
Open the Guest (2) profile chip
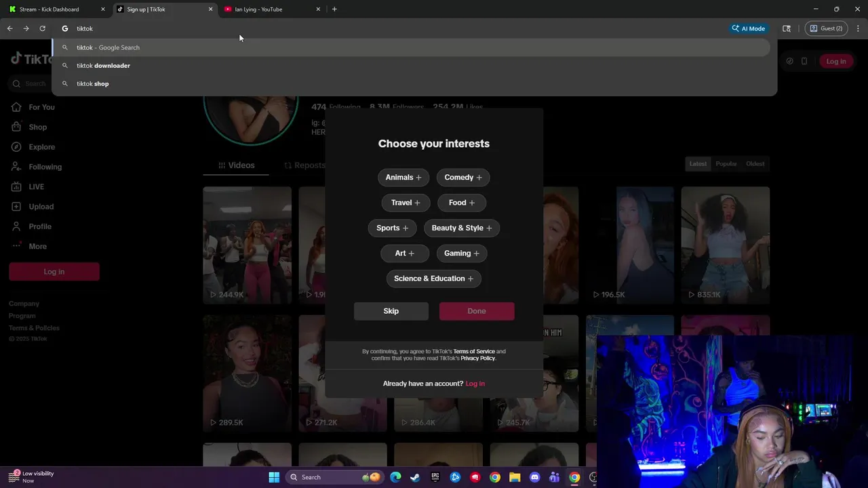[x=826, y=28]
